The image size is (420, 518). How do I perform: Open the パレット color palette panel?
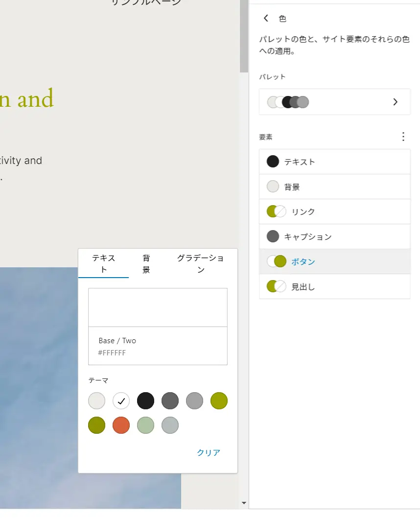click(334, 102)
